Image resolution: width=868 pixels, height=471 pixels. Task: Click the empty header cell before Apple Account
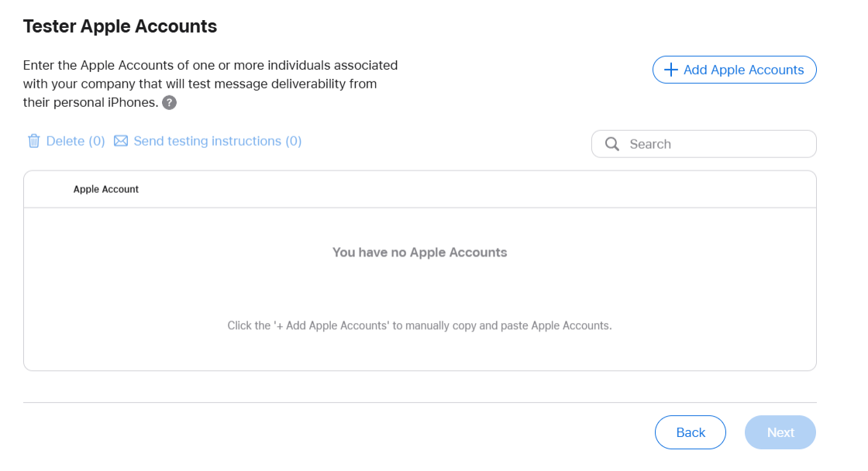pos(48,189)
